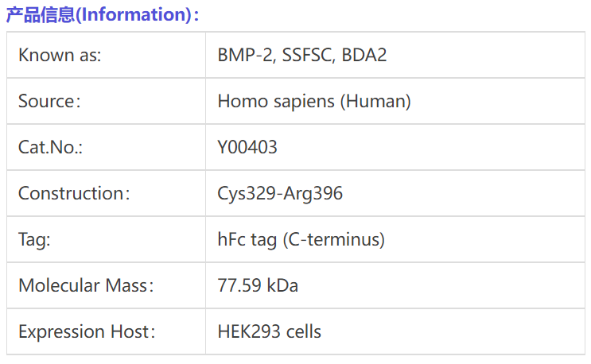Click the hFc tag (C-terminus) text
The width and height of the screenshot is (591, 364).
(301, 240)
